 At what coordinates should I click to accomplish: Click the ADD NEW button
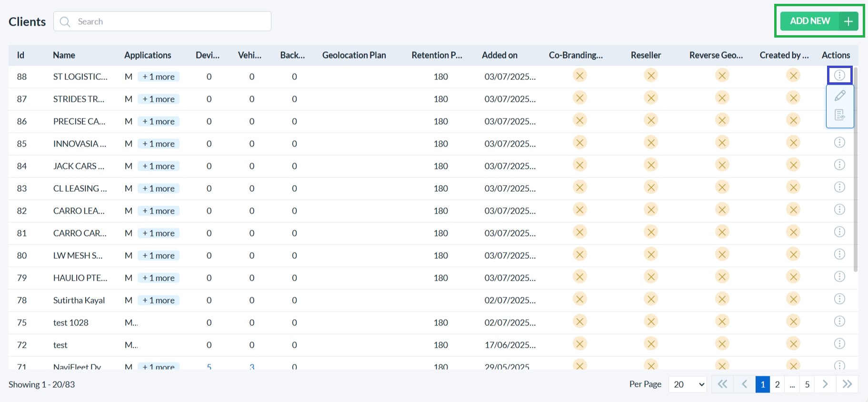pos(819,21)
